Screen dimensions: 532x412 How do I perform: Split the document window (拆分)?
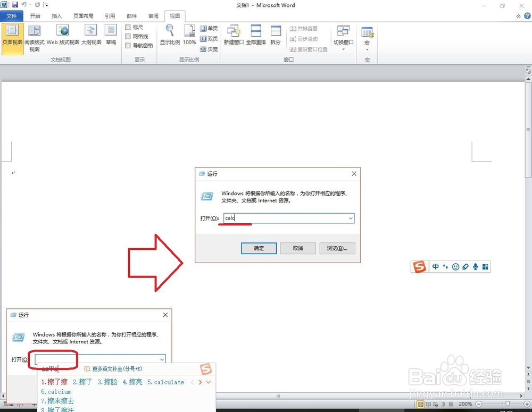tap(276, 35)
